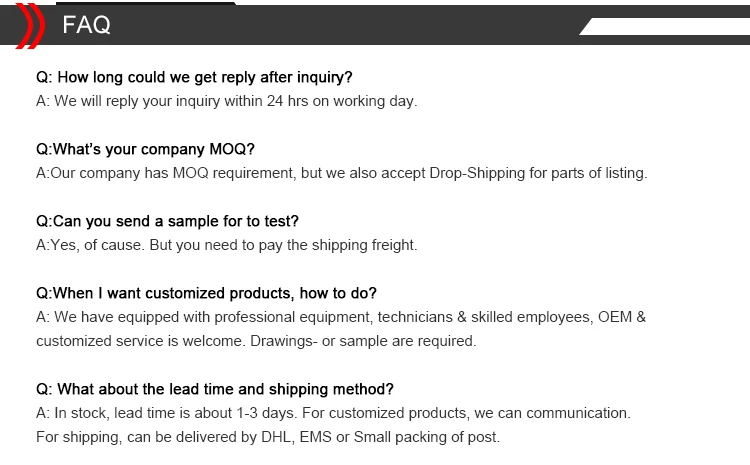Open the question about company MOQ
750x465 pixels.
[145, 149]
